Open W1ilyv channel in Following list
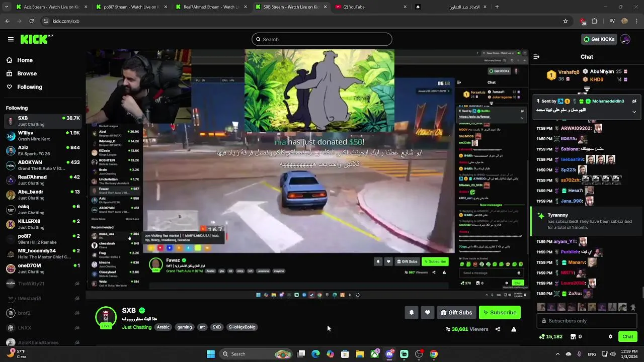Viewport: 644px width, 362px height. tap(43, 136)
